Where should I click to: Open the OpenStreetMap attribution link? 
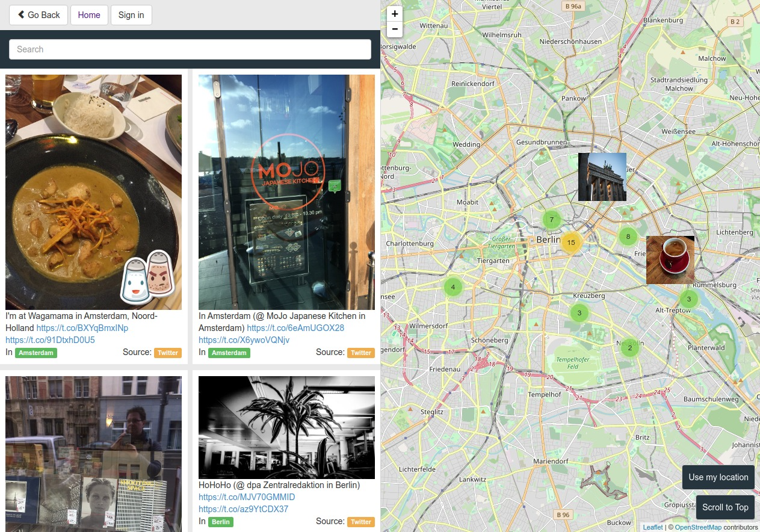697,527
